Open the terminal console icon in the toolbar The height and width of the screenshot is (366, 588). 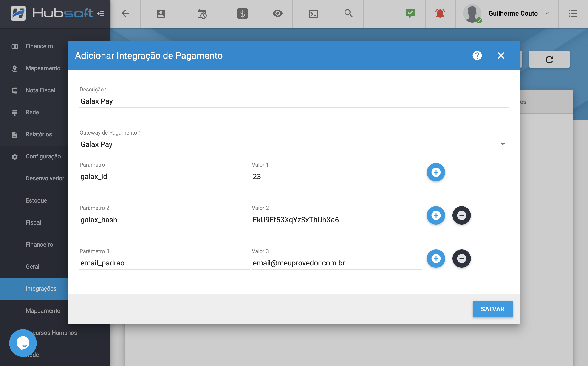coord(313,14)
